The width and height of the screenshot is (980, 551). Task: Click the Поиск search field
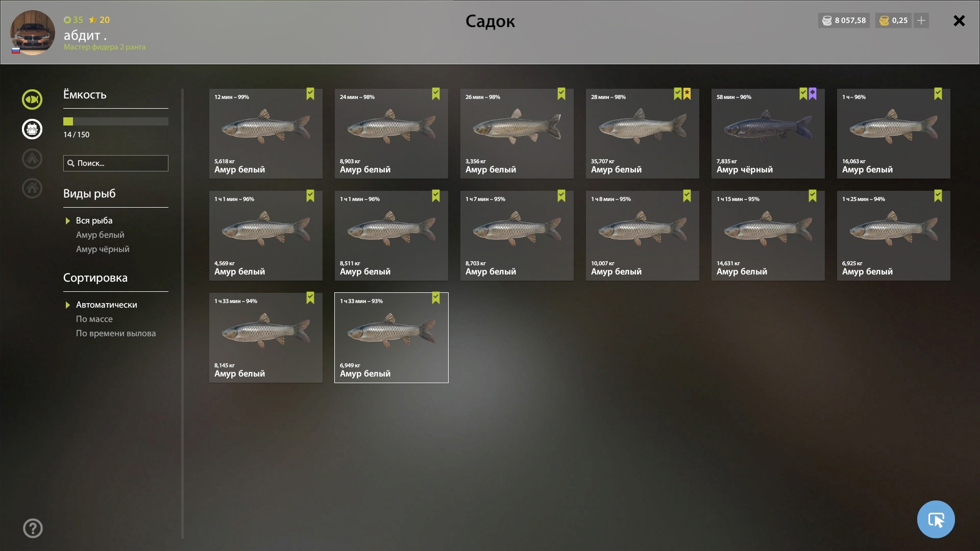(x=116, y=163)
